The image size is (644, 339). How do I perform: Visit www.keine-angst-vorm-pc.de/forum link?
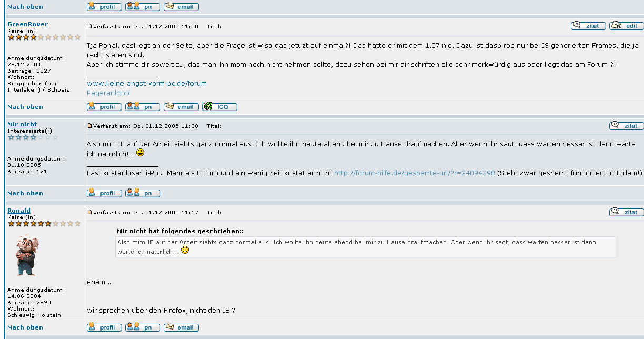point(146,83)
